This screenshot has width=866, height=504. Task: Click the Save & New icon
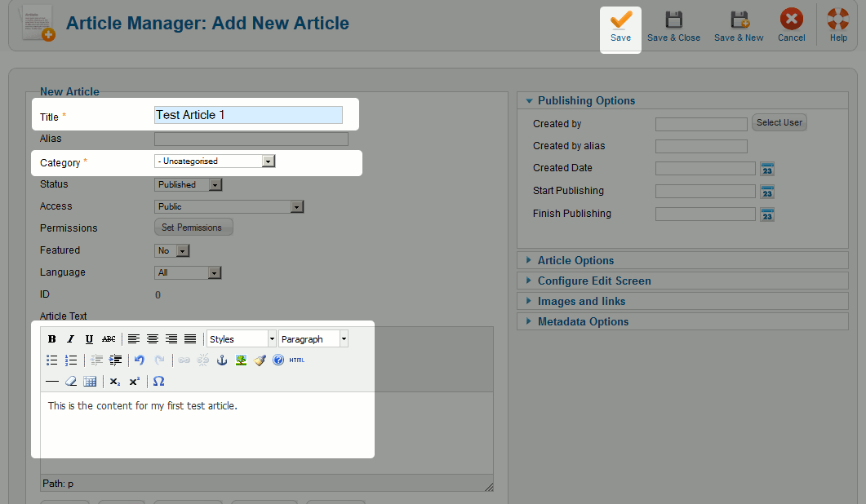(x=739, y=20)
